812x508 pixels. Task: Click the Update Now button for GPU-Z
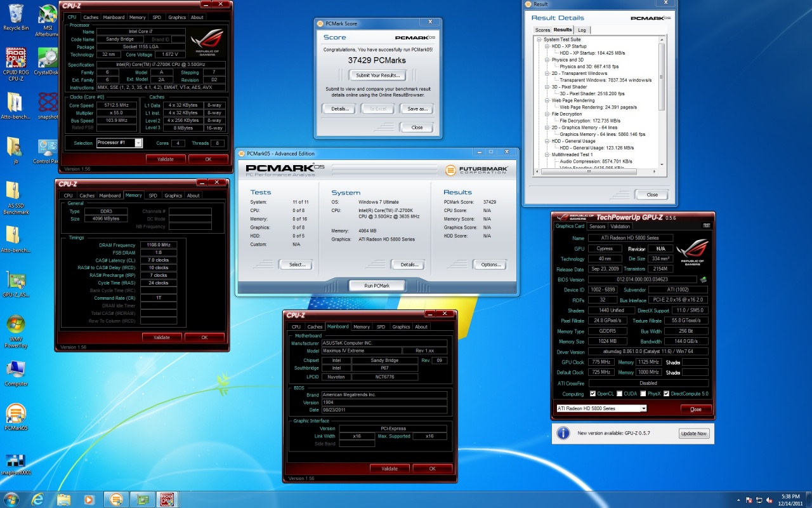point(693,433)
